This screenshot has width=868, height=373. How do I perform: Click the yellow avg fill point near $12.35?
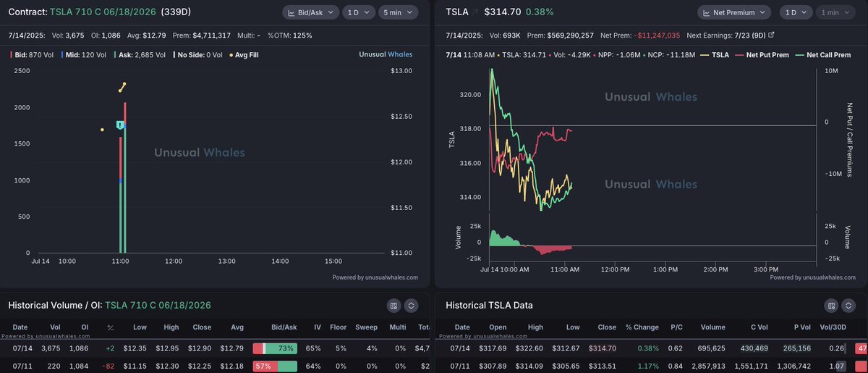click(x=102, y=130)
